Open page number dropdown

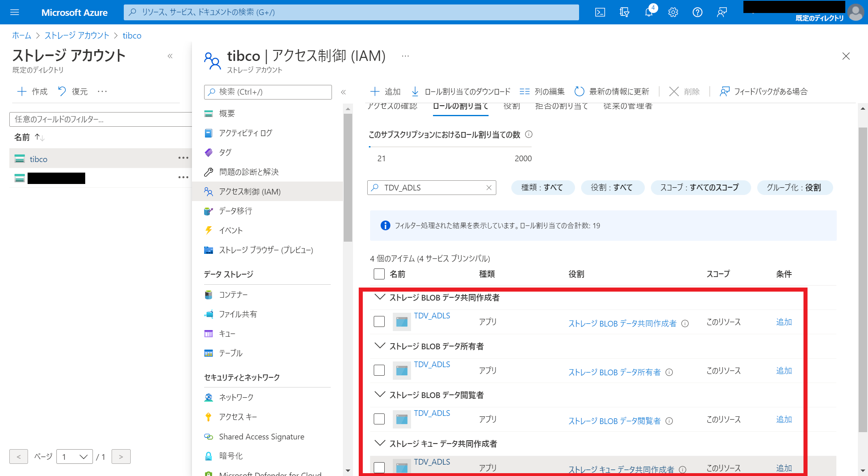coord(75,457)
